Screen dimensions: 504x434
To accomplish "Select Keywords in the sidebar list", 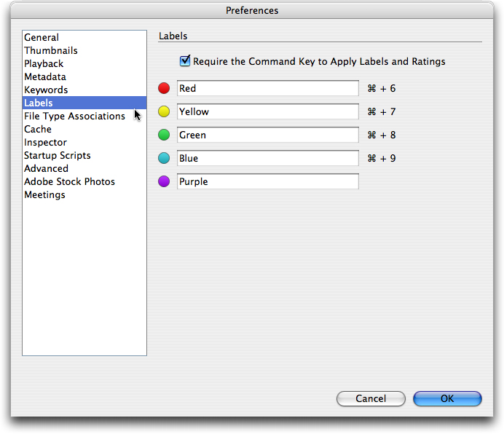I will click(x=46, y=90).
